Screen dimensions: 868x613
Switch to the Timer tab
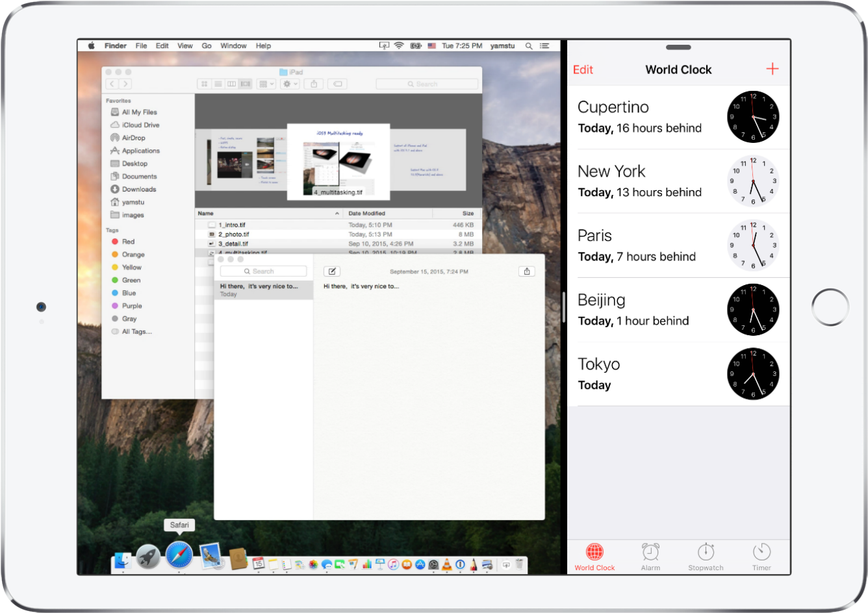(x=761, y=557)
